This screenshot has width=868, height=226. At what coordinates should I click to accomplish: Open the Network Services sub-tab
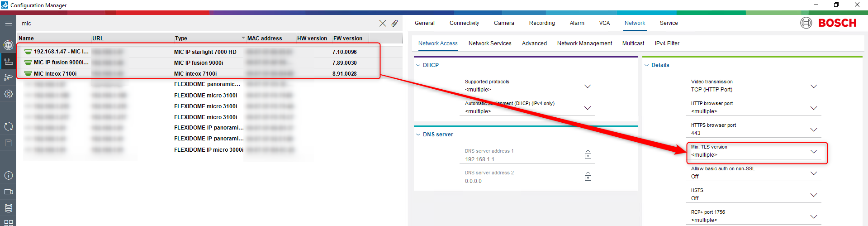click(x=489, y=43)
